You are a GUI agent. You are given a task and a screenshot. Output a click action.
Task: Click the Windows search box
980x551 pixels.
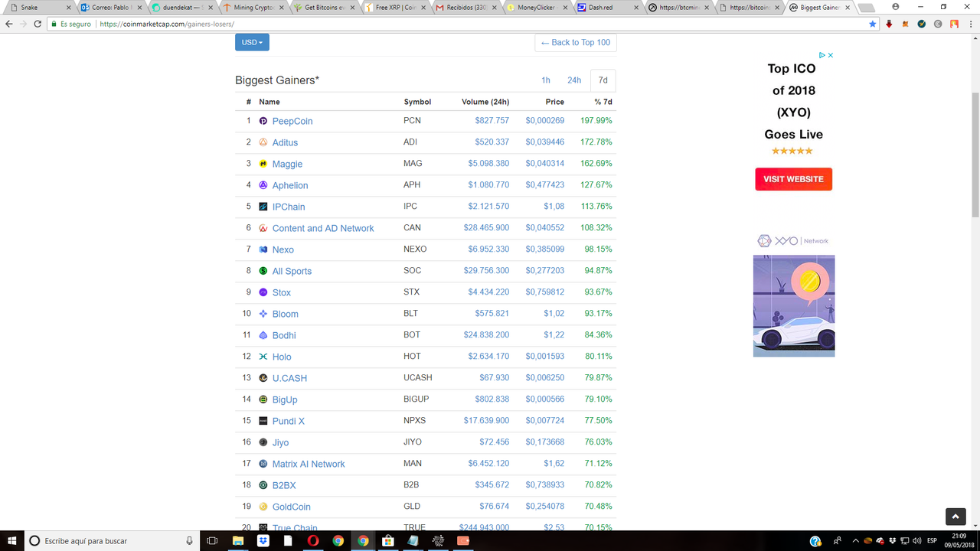[x=112, y=540]
